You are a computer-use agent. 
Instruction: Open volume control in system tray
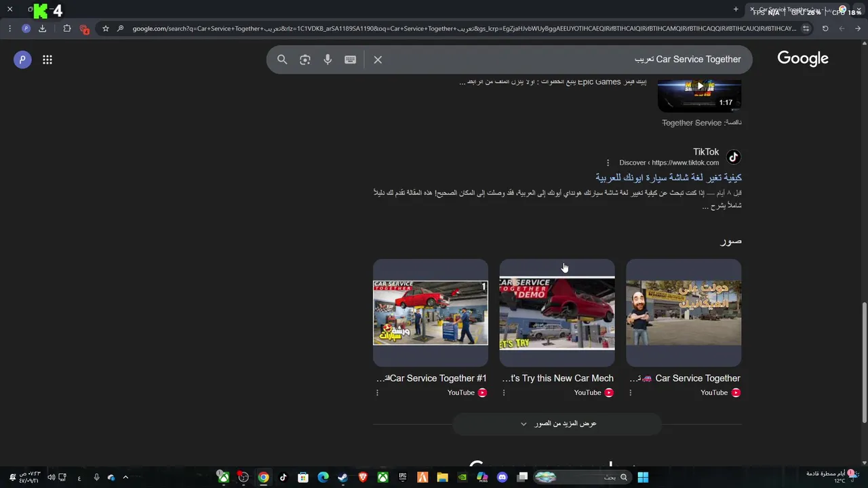click(x=51, y=477)
